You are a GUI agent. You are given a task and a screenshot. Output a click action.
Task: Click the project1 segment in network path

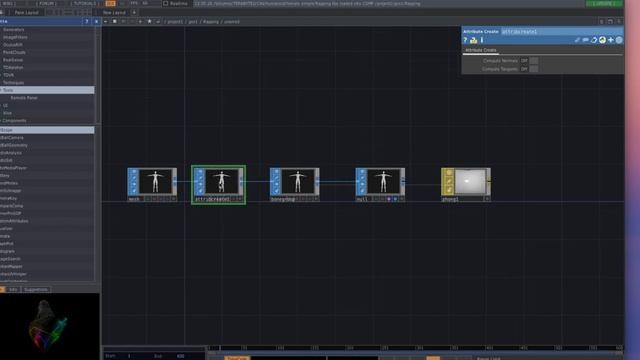(x=175, y=22)
